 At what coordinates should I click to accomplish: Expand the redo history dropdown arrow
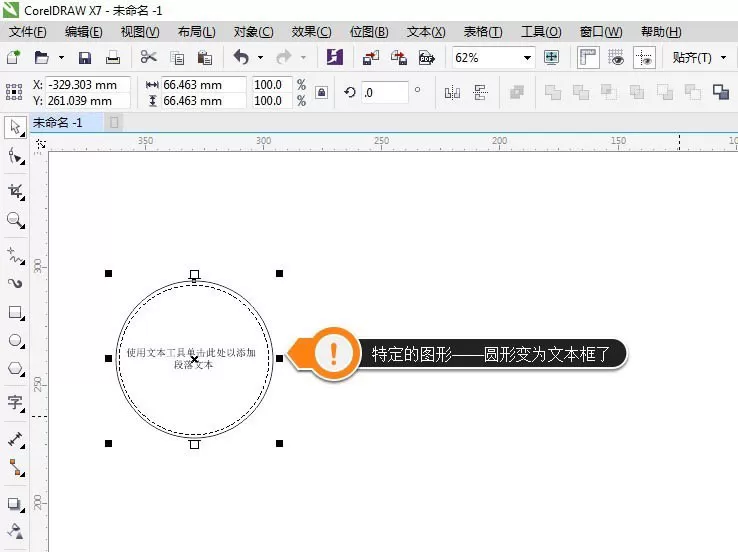point(303,57)
